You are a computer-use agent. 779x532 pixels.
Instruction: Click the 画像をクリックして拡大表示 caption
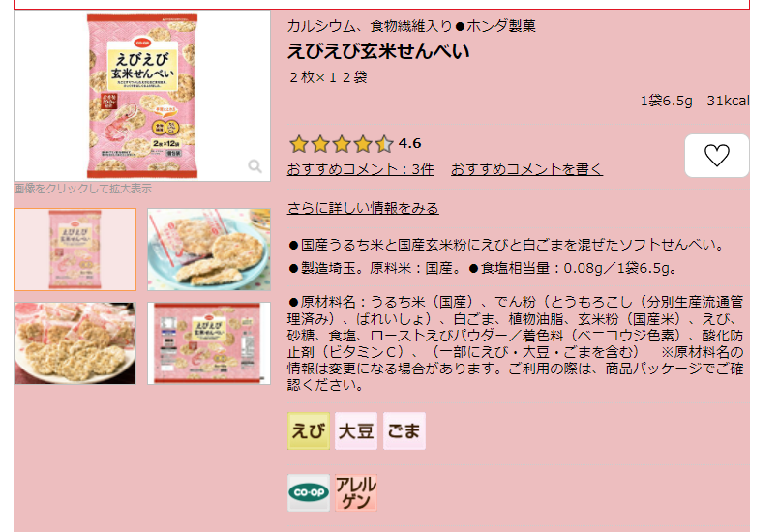(83, 189)
